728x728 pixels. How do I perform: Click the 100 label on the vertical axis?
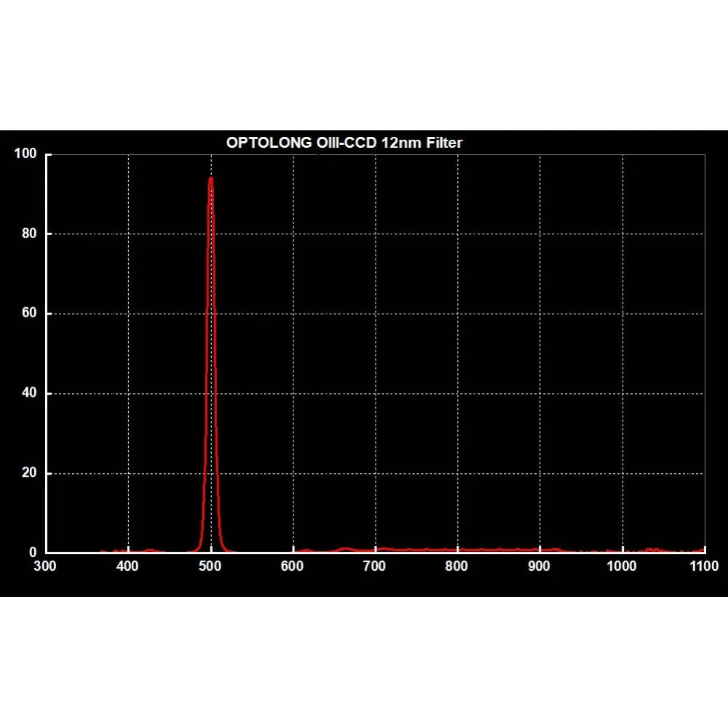25,154
